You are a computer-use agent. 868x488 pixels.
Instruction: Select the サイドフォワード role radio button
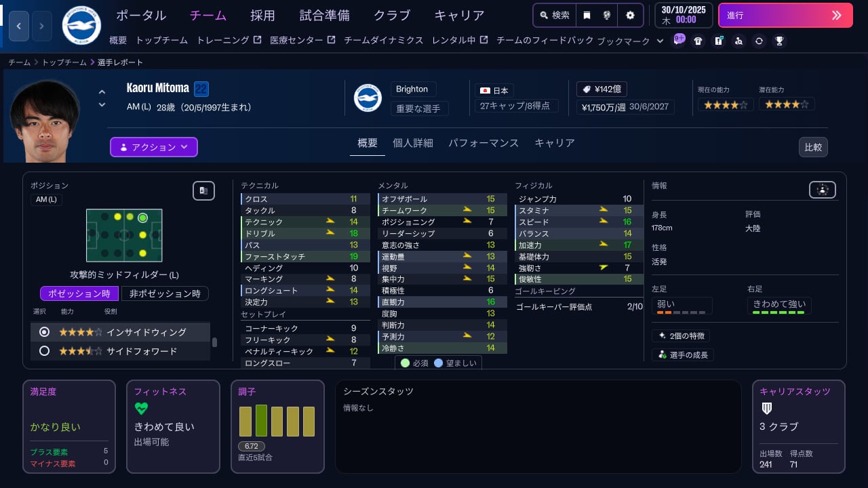tap(44, 351)
